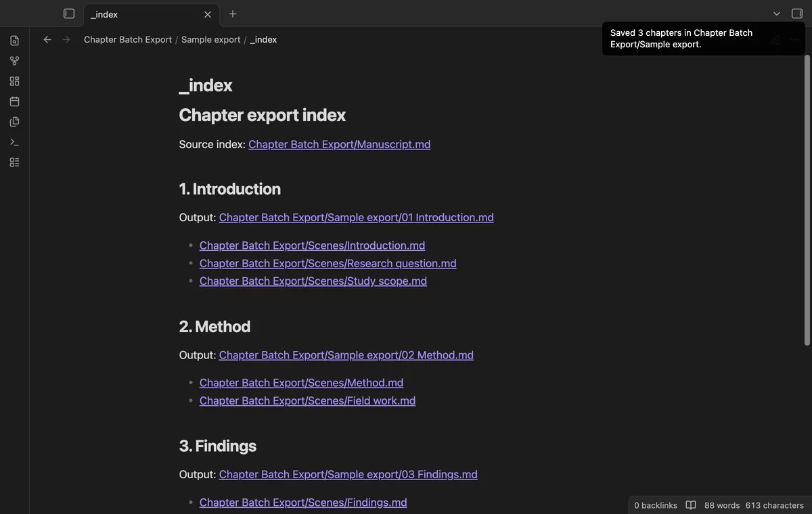812x514 pixels.
Task: Create a new canvas from the ribbon
Action: (x=14, y=81)
